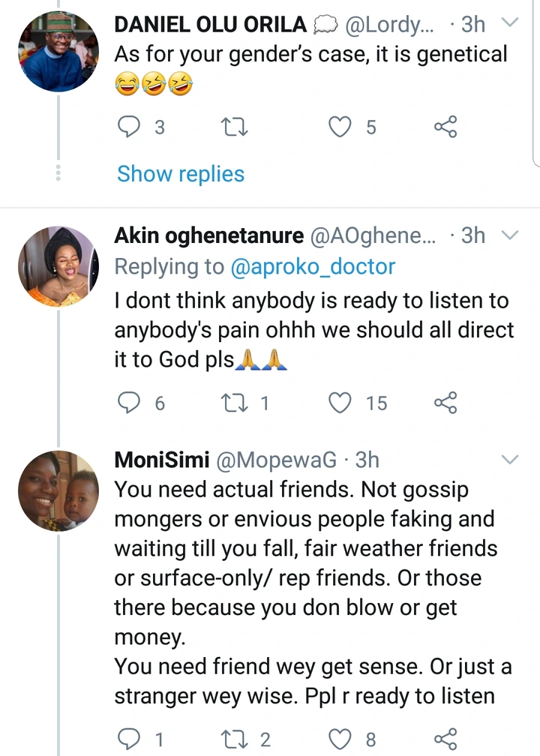Open options chevron on Akin oghenetanure's tweet
Screen dimensions: 540x756
coord(509,235)
